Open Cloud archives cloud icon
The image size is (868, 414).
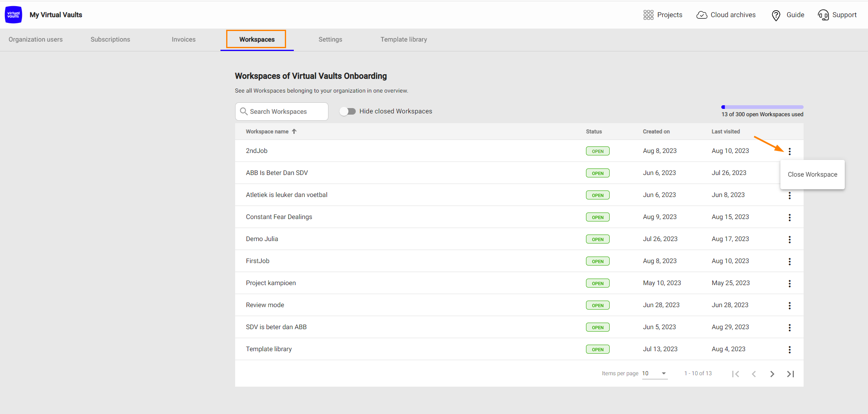point(702,15)
